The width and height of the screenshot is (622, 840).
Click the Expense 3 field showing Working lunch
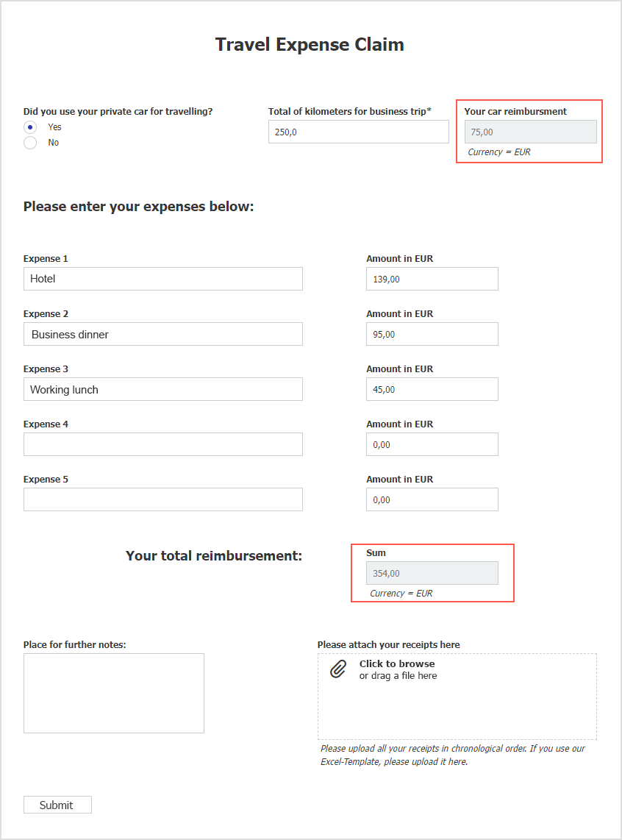point(162,389)
